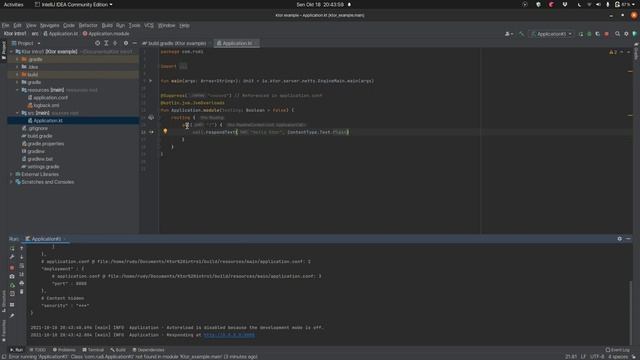
Task: Toggle the pin tab icon in Run panel
Action: (x=12, y=315)
